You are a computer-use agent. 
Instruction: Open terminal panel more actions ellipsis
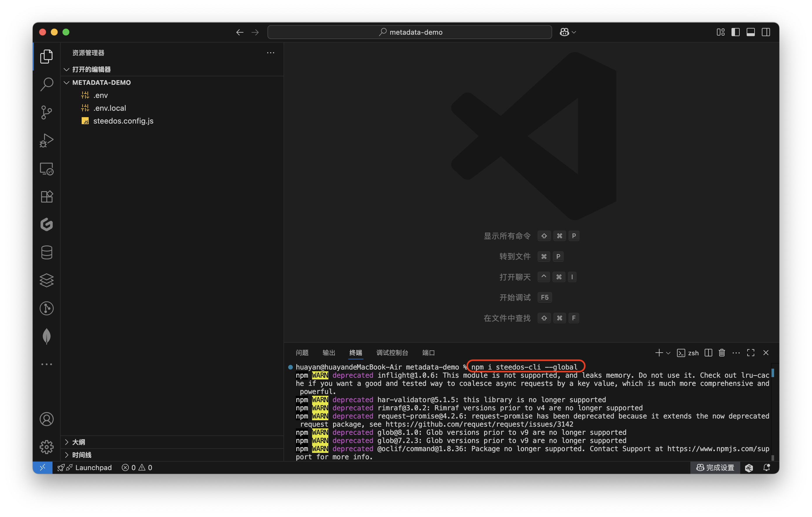tap(736, 353)
